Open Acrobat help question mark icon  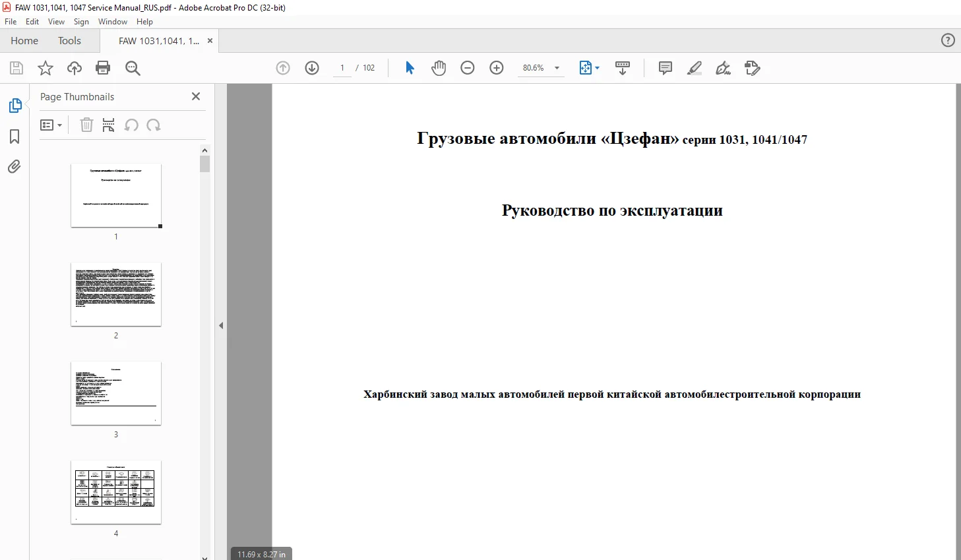click(x=948, y=40)
